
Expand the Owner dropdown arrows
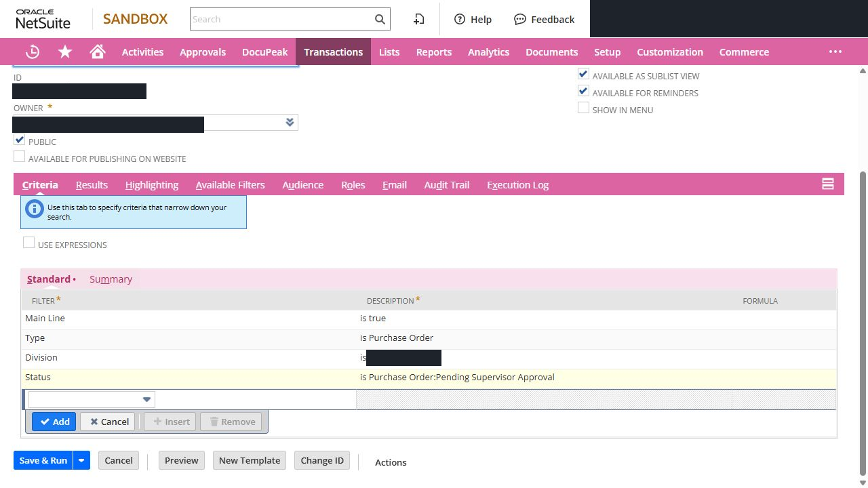[x=290, y=122]
